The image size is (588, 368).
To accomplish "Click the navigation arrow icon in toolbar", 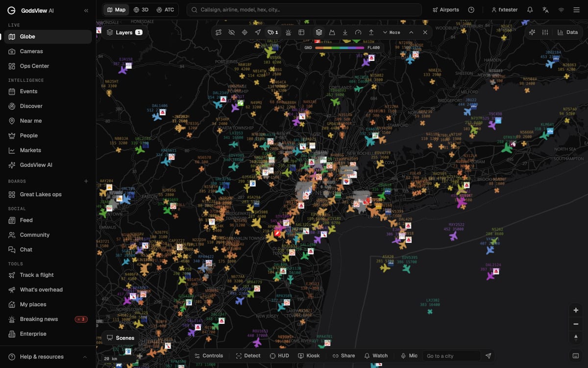I will tap(258, 32).
